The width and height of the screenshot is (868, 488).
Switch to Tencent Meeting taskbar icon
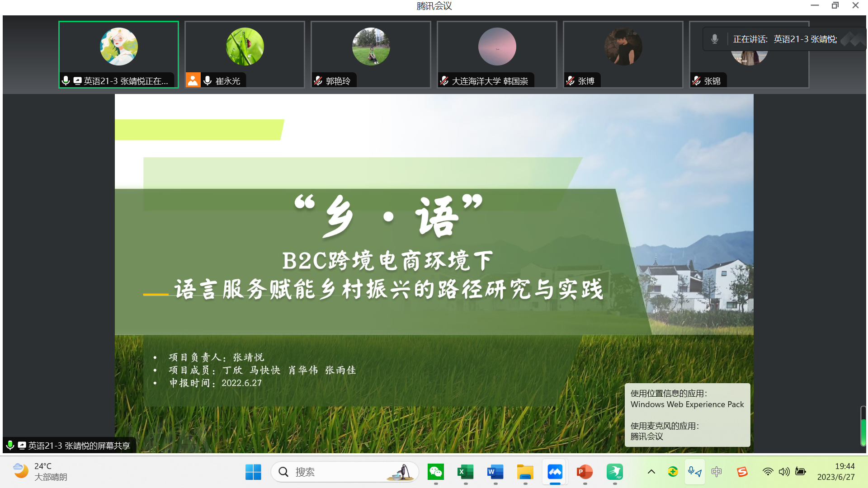point(555,472)
